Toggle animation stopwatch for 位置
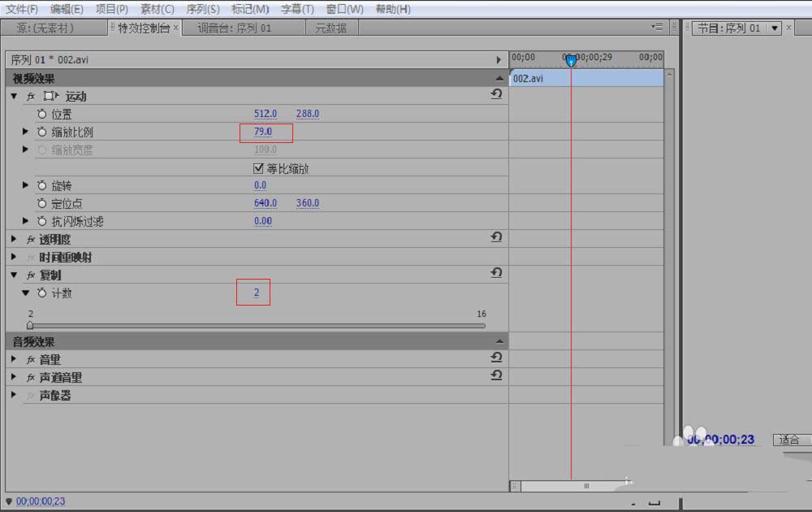Screen dimensions: 812x512 click(42, 115)
